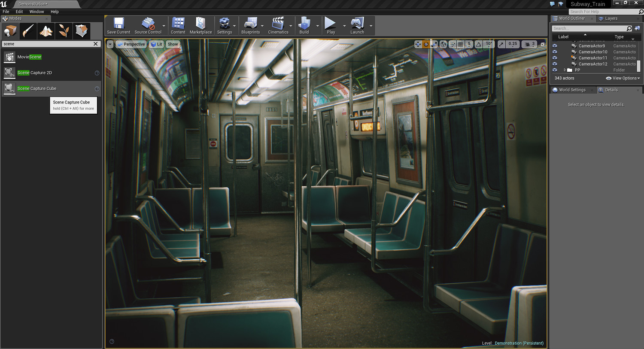The height and width of the screenshot is (349, 644).
Task: Activate the Paint mode
Action: pyautogui.click(x=28, y=31)
